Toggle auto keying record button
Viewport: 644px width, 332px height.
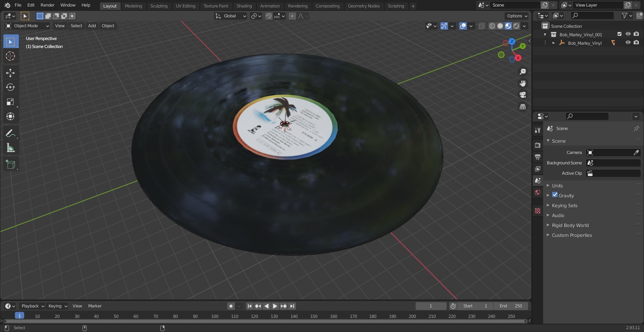click(231, 306)
